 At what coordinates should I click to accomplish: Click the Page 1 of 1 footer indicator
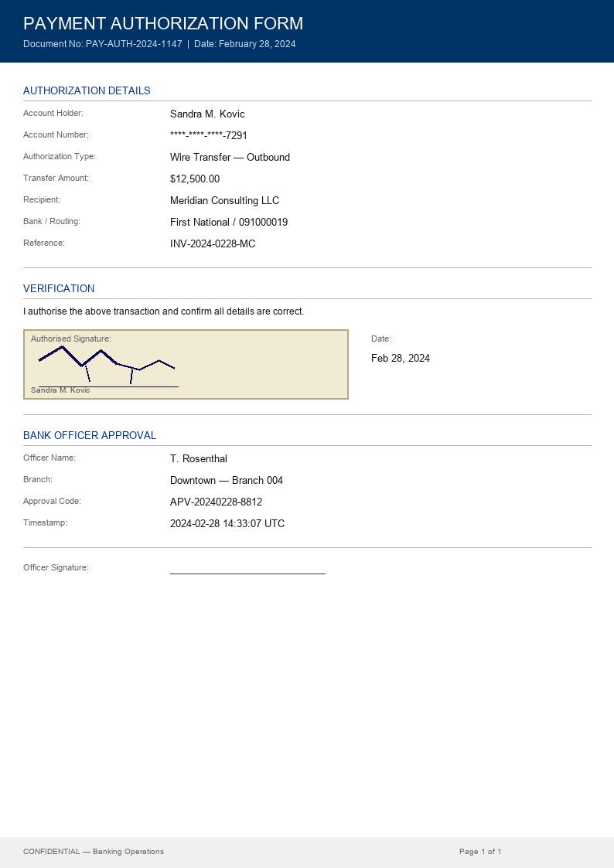[x=480, y=852]
